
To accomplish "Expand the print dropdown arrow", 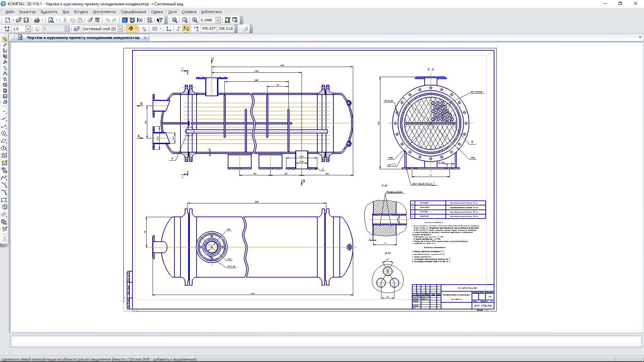I will 43,20.
